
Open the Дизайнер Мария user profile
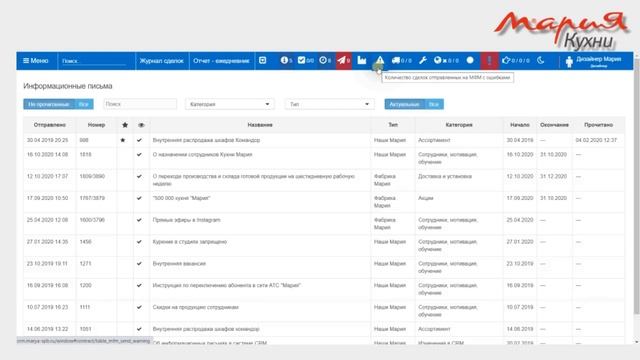point(594,61)
